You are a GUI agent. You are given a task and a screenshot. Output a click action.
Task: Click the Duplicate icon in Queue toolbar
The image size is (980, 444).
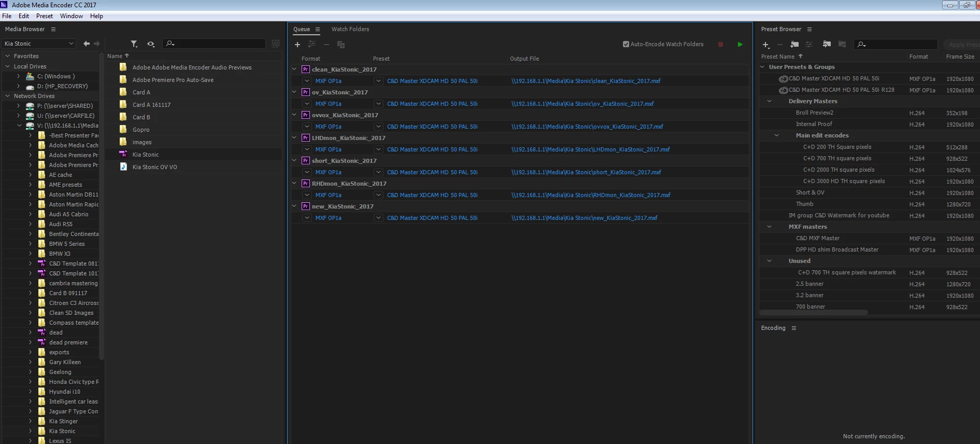coord(341,45)
